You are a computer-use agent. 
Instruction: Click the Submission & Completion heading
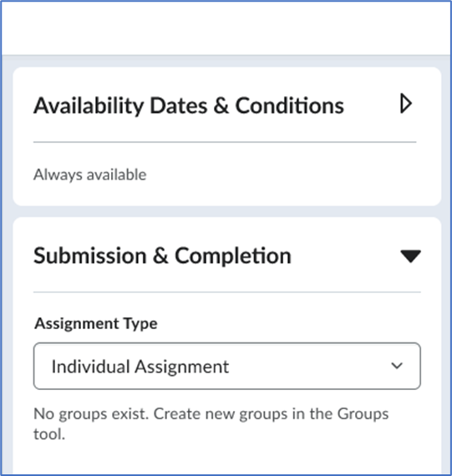[x=163, y=256]
